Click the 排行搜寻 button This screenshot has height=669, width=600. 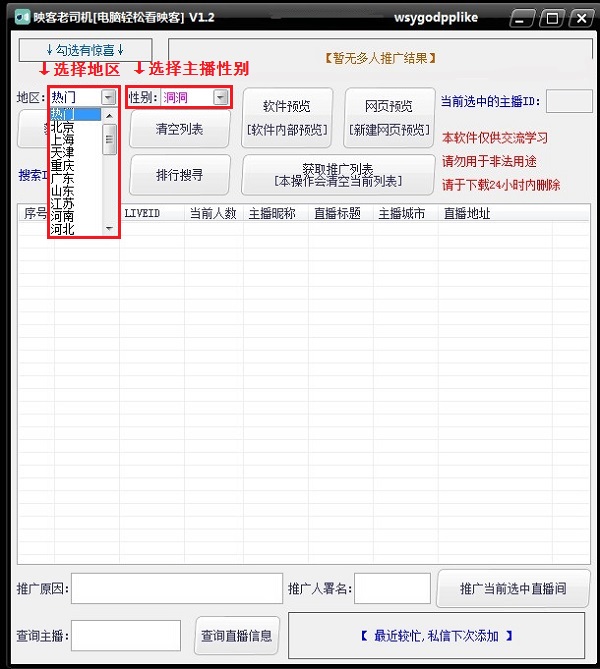pos(179,175)
